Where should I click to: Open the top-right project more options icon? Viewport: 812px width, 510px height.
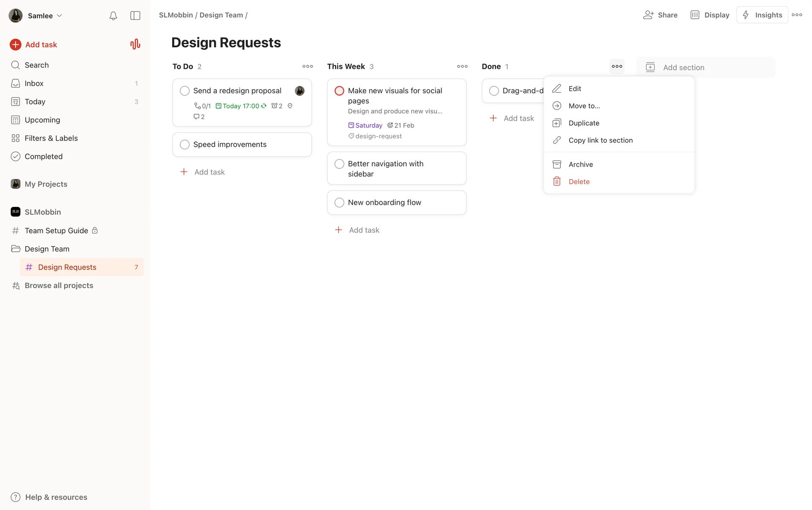click(x=797, y=15)
